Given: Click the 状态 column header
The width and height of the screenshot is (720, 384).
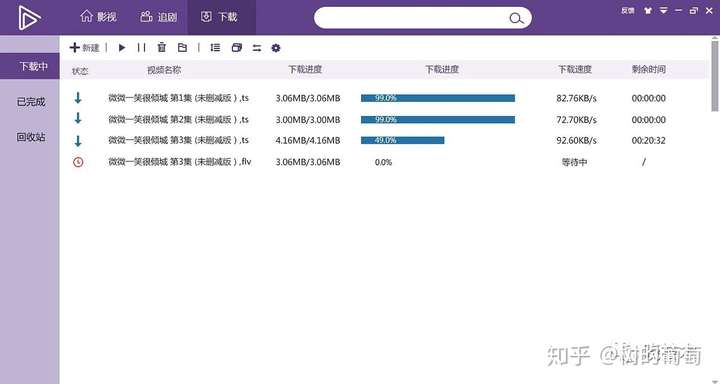Looking at the screenshot, I should click(80, 71).
